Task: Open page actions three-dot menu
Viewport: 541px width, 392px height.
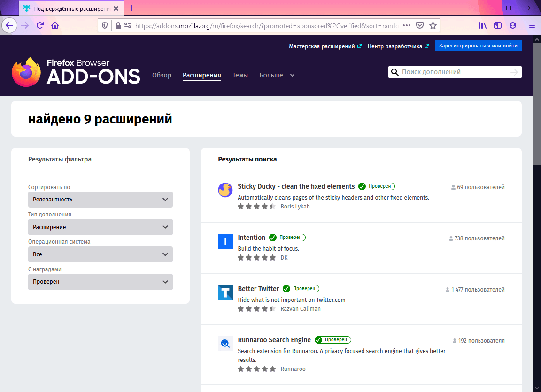Action: click(407, 25)
